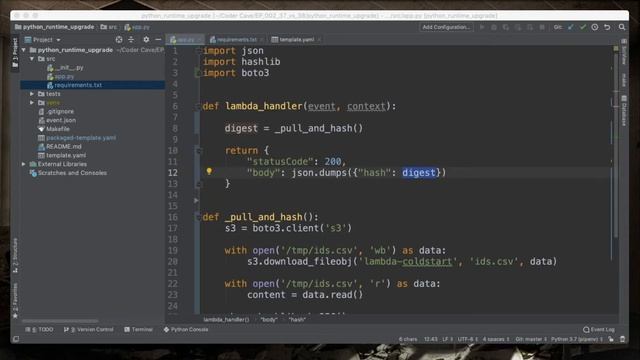Expand the tests folder

point(32,94)
